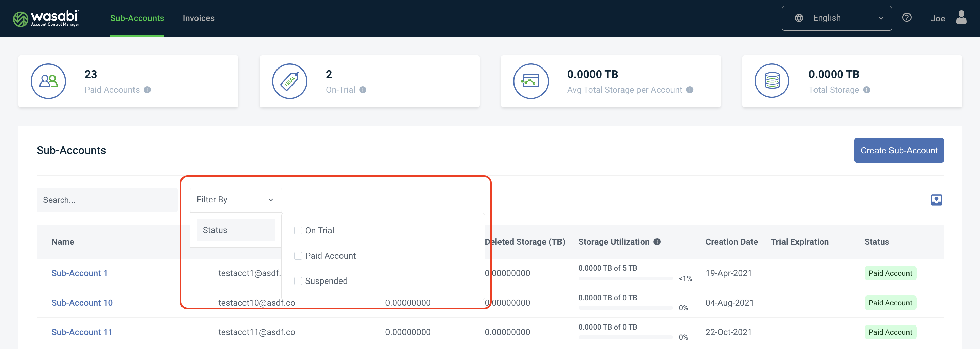Download sub-accounts list via export icon
Image resolution: width=980 pixels, height=349 pixels.
[936, 200]
